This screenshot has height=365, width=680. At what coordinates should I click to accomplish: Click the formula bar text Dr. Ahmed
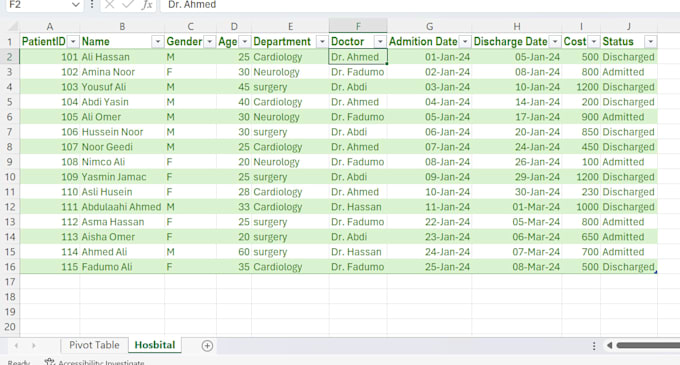pyautogui.click(x=192, y=5)
